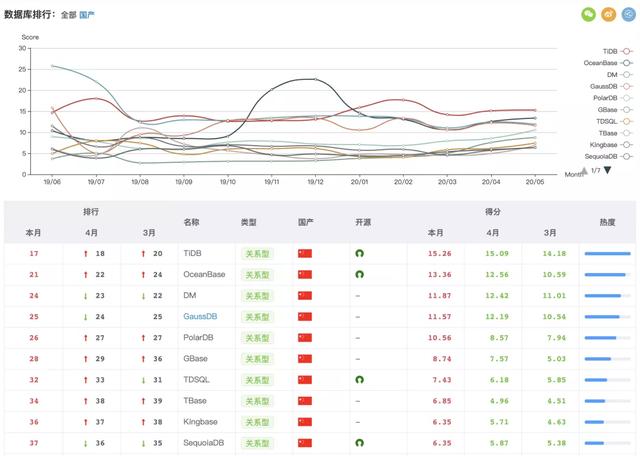Toggle DM series in chart legend
Screen dimensions: 640x456
(x=620, y=75)
